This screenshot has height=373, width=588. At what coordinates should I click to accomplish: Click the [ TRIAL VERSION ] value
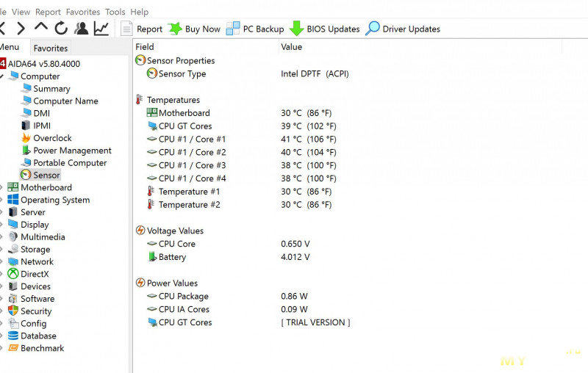pyautogui.click(x=315, y=322)
